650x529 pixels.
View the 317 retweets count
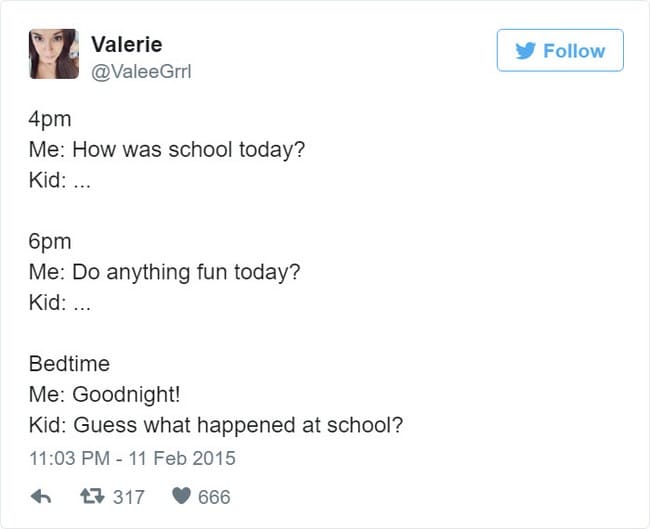point(128,496)
